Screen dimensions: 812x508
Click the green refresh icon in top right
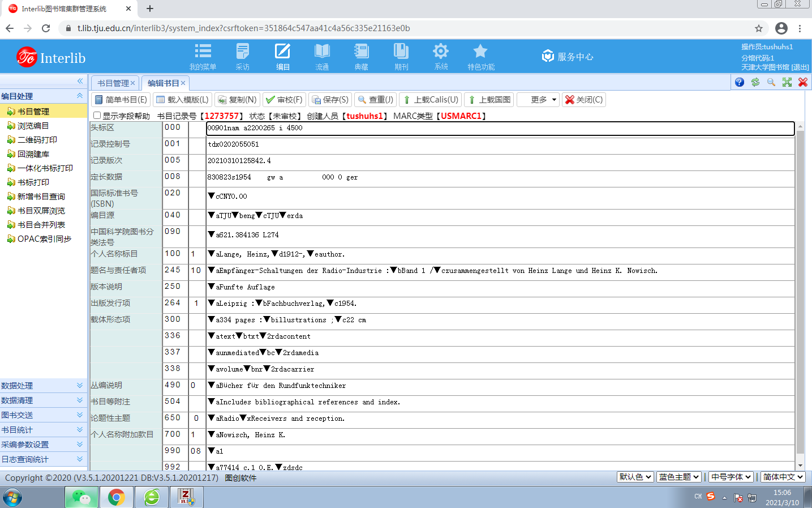755,82
